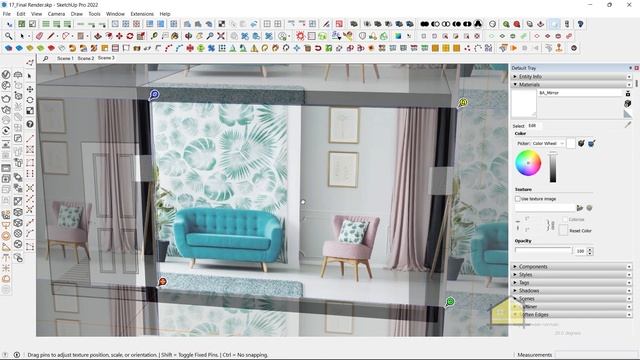Select the Push/Pull tool
The width and height of the screenshot is (640, 360).
coord(98,36)
